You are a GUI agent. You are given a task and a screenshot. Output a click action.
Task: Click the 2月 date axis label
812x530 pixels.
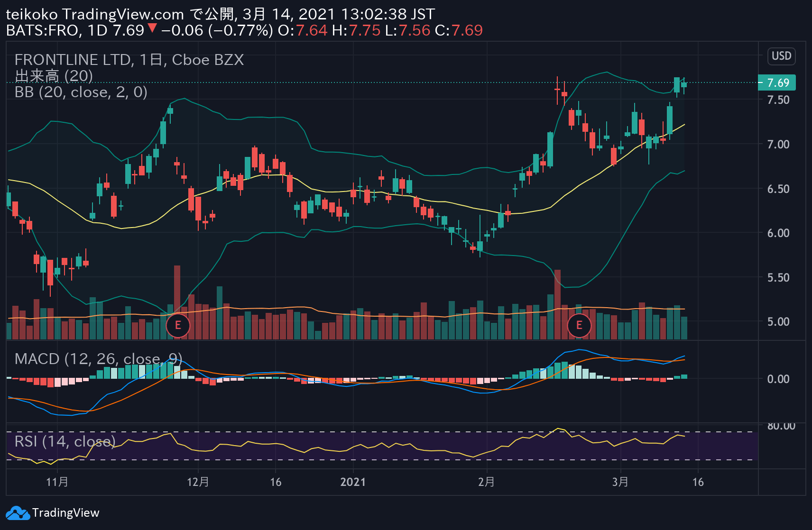(x=487, y=482)
